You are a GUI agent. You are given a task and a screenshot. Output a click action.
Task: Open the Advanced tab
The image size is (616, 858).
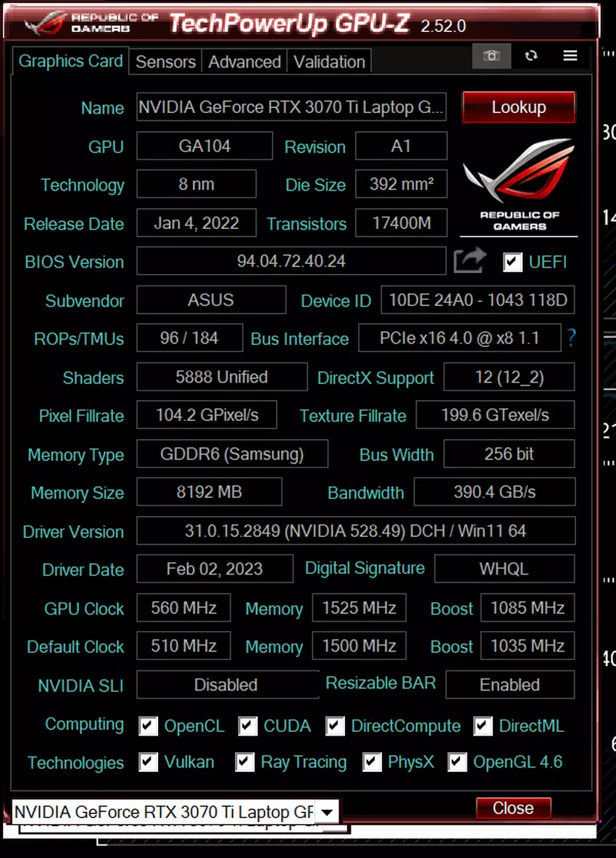click(x=244, y=62)
